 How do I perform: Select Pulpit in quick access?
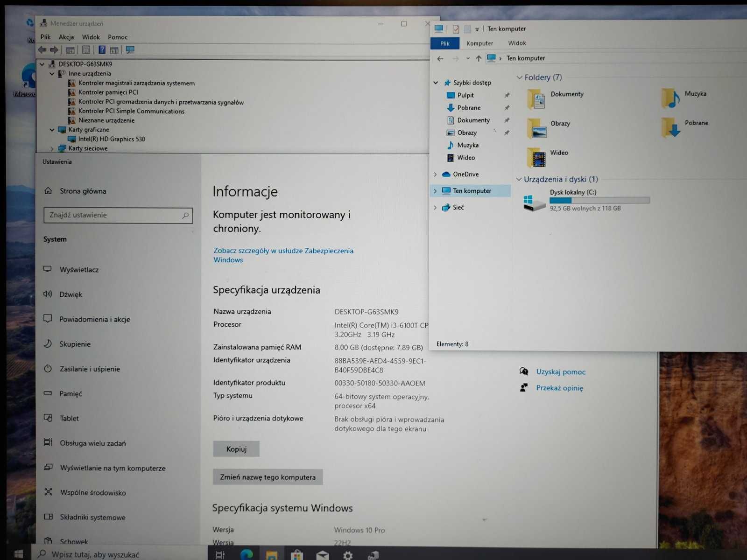pyautogui.click(x=465, y=95)
